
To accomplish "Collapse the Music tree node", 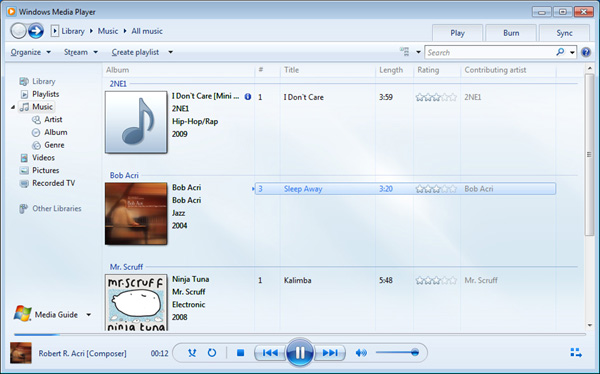I will (x=13, y=107).
